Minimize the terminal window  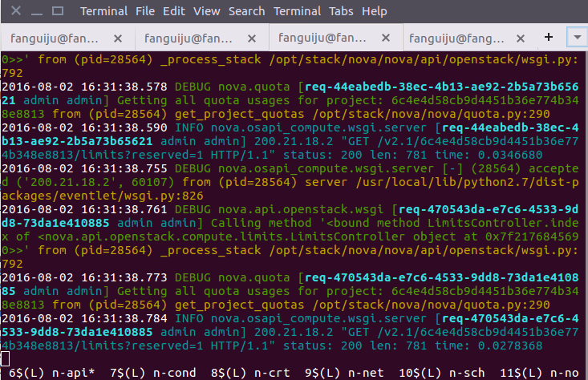(37, 14)
